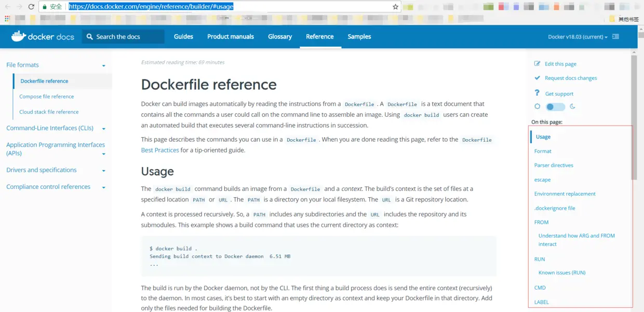This screenshot has height=312, width=644.
Task: Bookmark page with the star icon
Action: [x=395, y=7]
